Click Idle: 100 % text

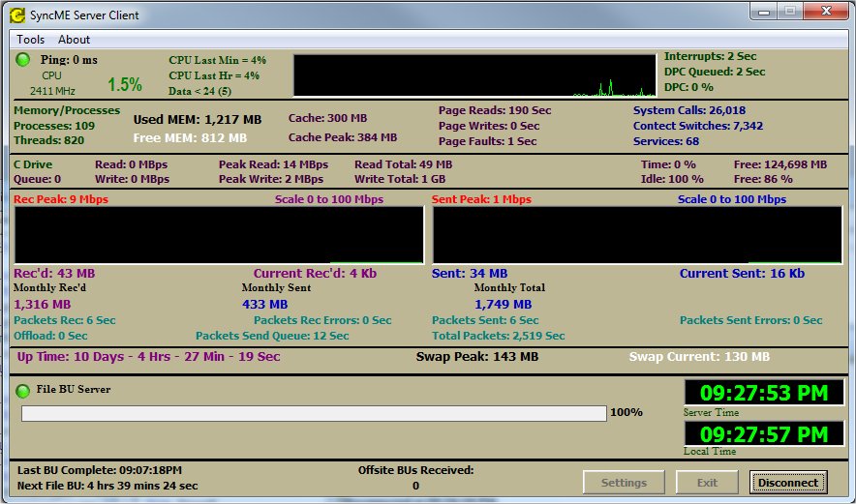point(672,179)
